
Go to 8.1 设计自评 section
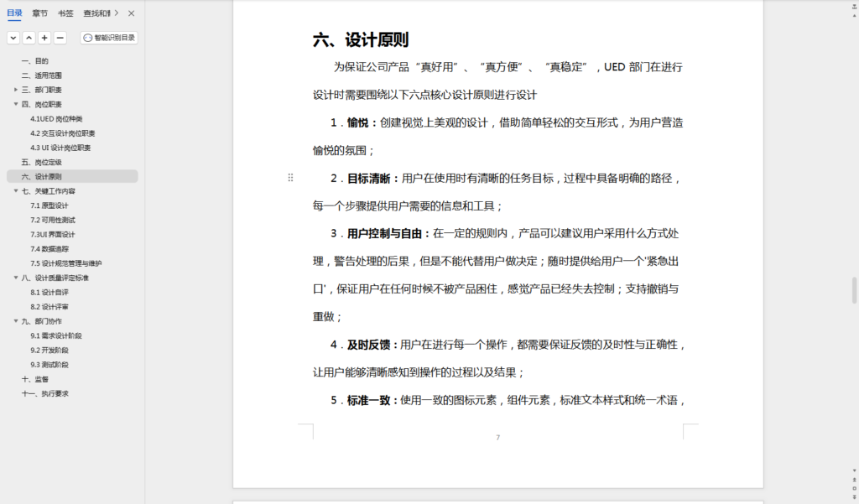coord(49,293)
